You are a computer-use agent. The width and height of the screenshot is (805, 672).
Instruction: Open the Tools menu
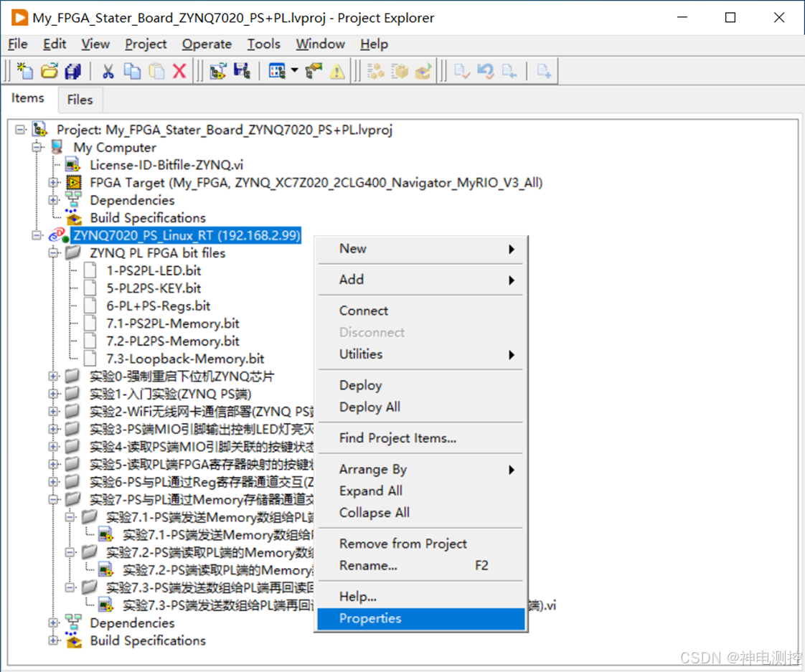point(263,44)
